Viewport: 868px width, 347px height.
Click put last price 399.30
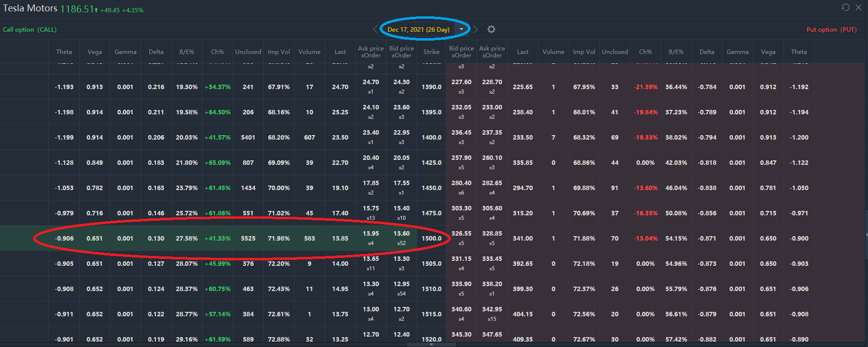[523, 289]
